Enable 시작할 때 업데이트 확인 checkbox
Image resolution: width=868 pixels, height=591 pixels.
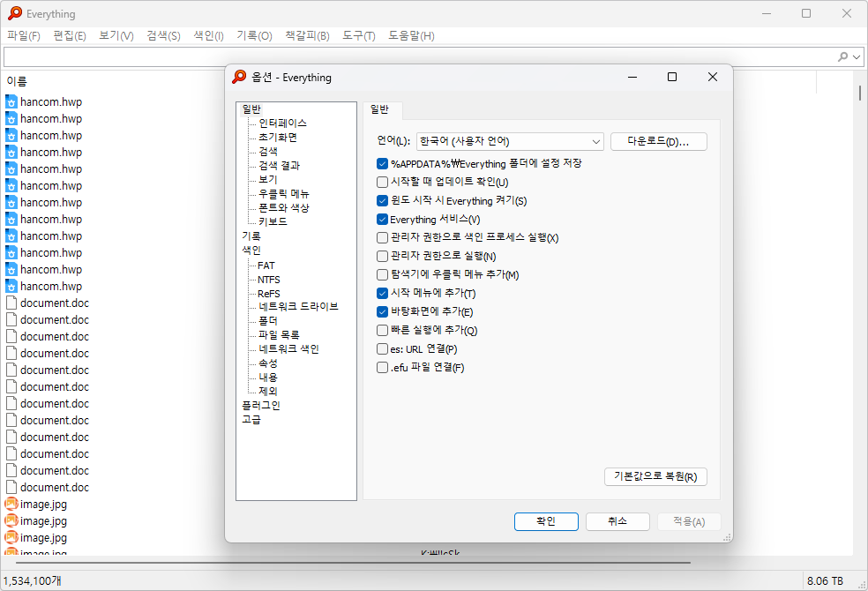[x=382, y=182]
